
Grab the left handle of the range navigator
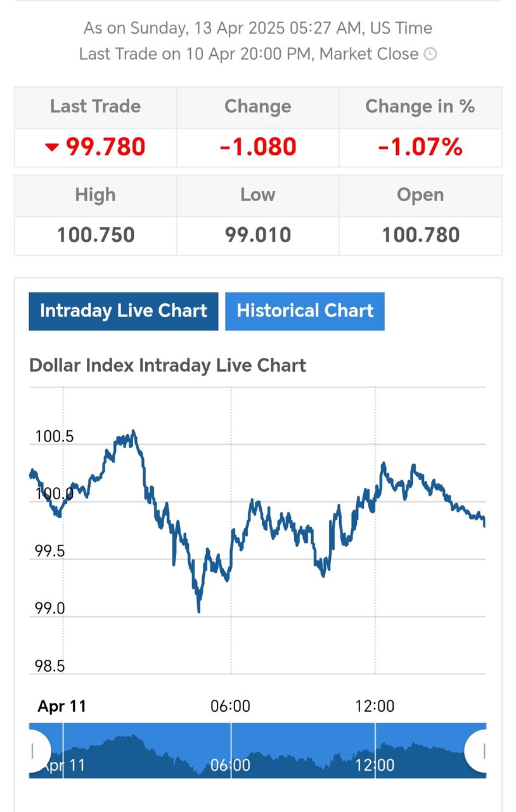[x=34, y=752]
